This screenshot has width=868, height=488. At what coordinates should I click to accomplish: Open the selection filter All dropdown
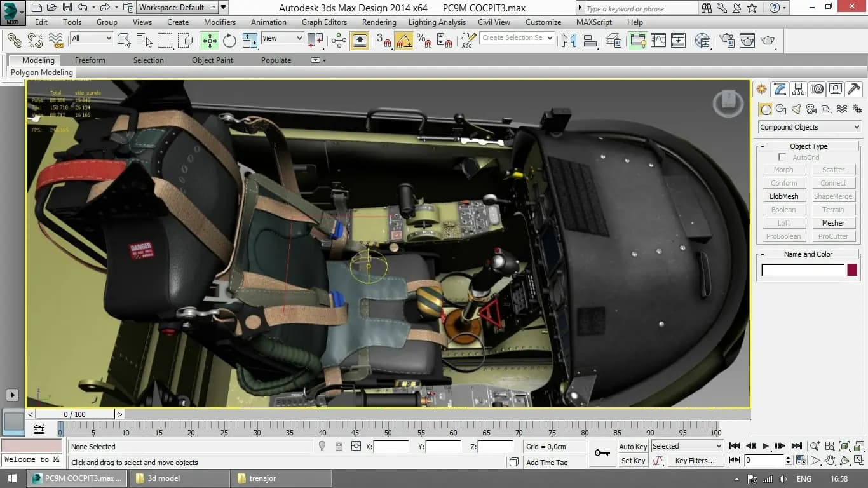tap(92, 38)
